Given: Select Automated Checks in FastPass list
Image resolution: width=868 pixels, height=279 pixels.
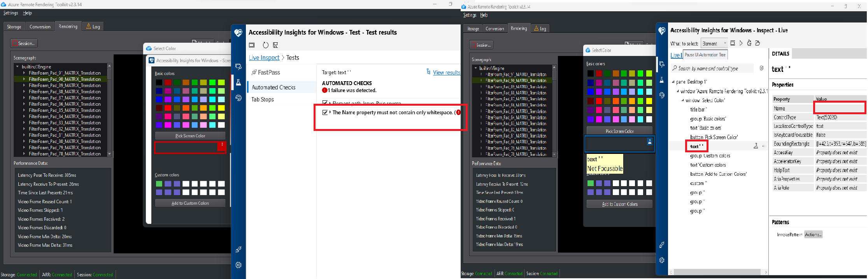Looking at the screenshot, I should point(282,87).
